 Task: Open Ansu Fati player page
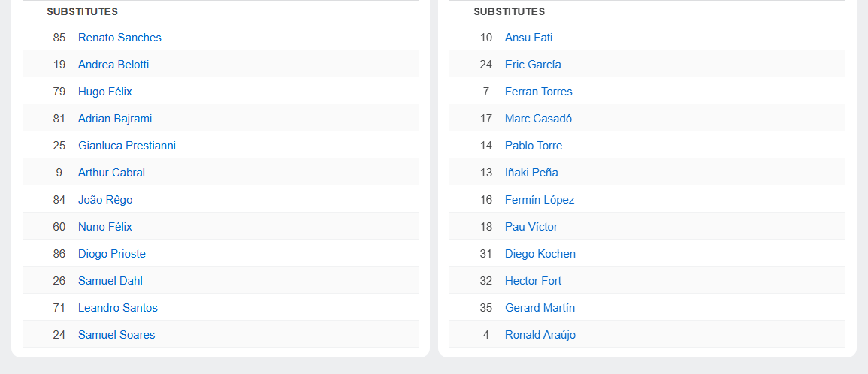coord(528,38)
